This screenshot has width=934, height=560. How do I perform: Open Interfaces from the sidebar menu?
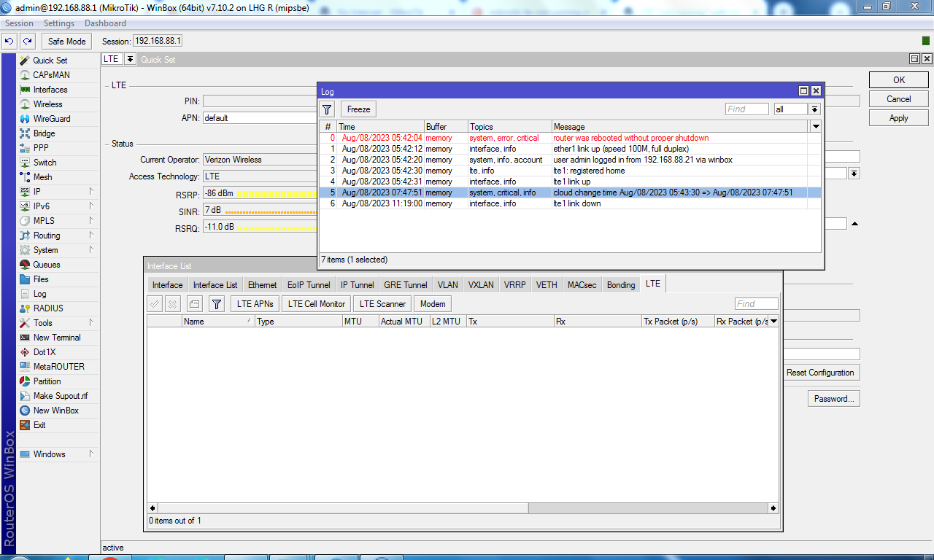pyautogui.click(x=50, y=90)
